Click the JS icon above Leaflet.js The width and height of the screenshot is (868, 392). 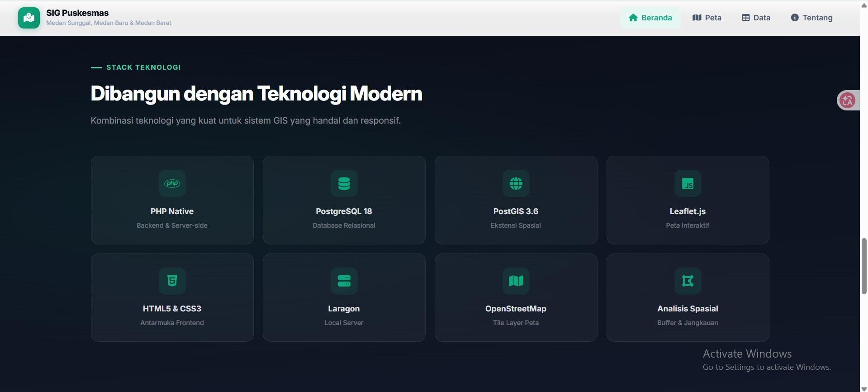[688, 183]
